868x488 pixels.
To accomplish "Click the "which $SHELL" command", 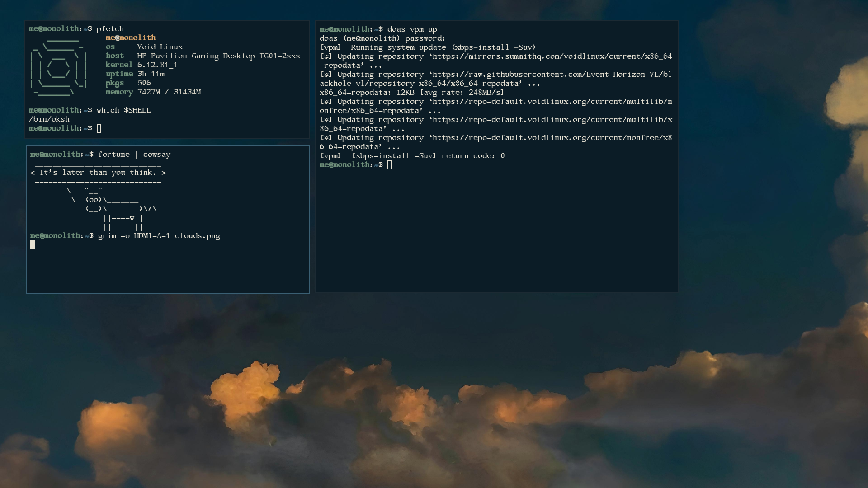I will [x=123, y=110].
